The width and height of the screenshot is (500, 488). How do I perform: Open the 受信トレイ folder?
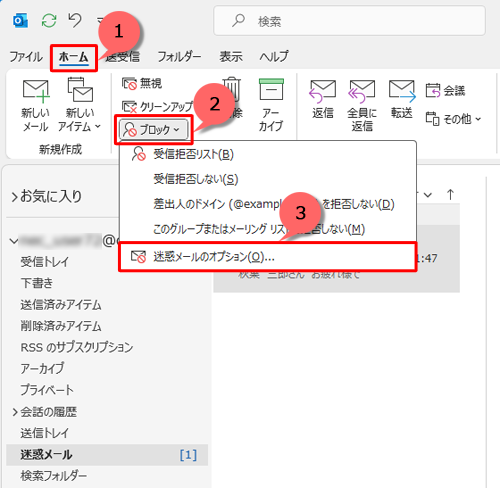45,262
